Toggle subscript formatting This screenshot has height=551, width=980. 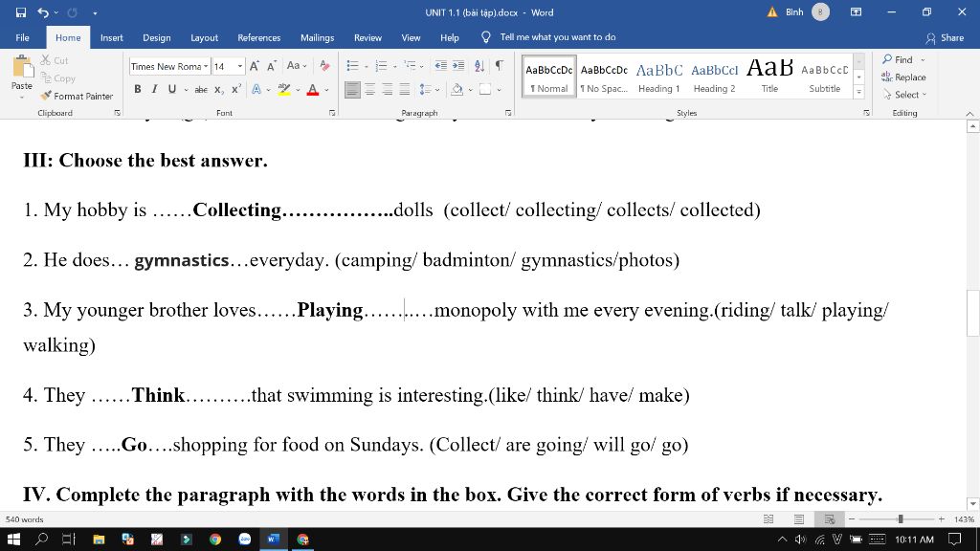[x=219, y=90]
